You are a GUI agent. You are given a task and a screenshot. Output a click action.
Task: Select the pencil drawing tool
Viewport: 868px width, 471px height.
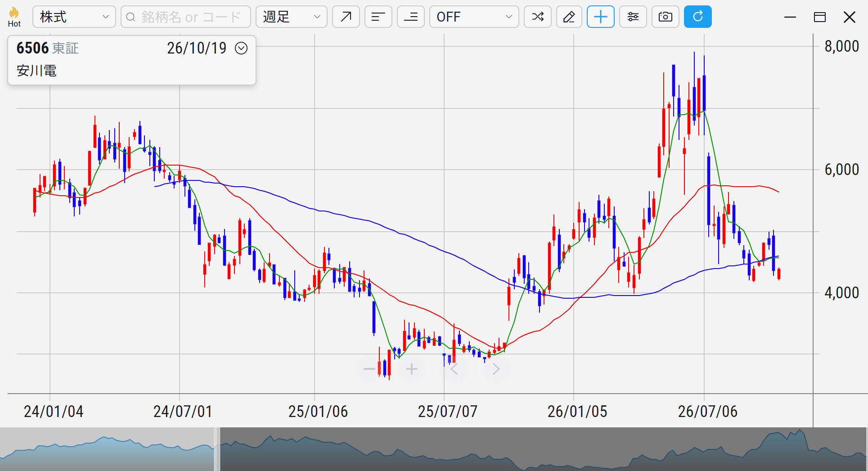(x=569, y=17)
